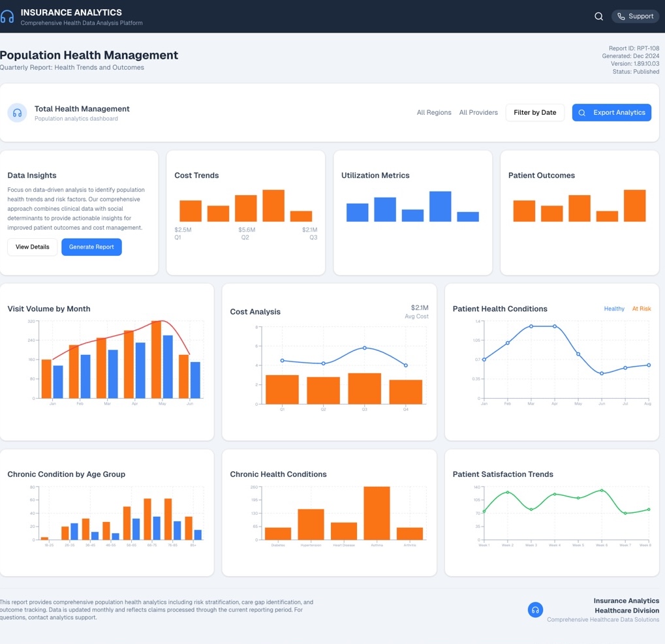Click the headphones logo in top header

point(7,17)
